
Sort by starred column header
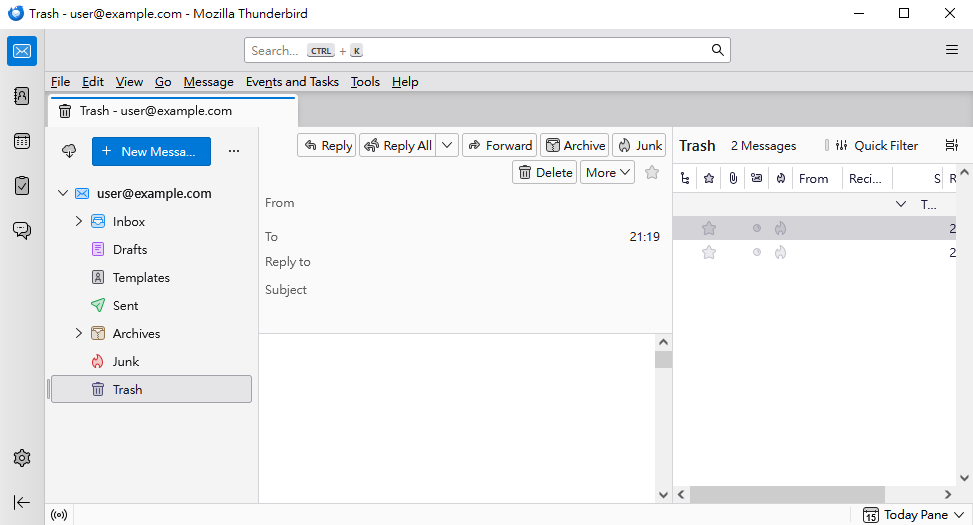click(709, 179)
